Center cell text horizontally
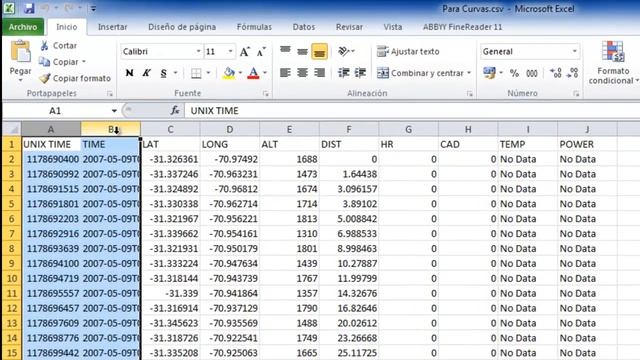Image resolution: width=640 pixels, height=360 pixels. pyautogui.click(x=302, y=73)
